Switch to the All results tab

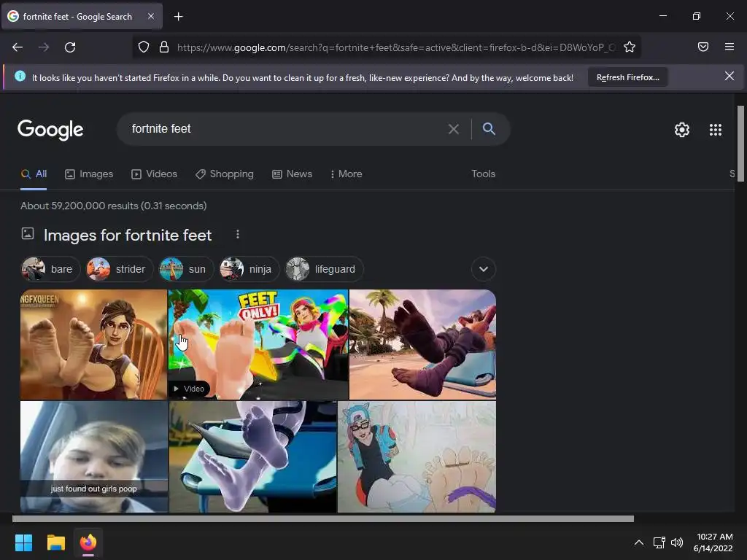tap(34, 174)
